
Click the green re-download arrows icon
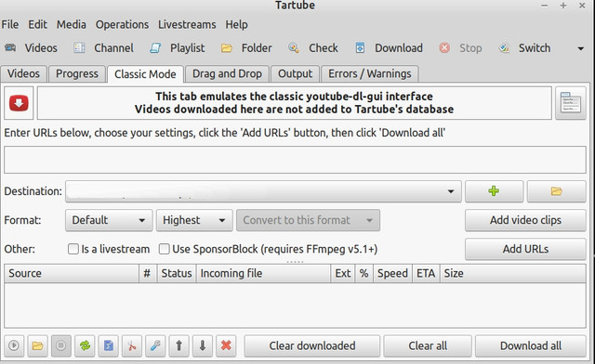coord(85,345)
